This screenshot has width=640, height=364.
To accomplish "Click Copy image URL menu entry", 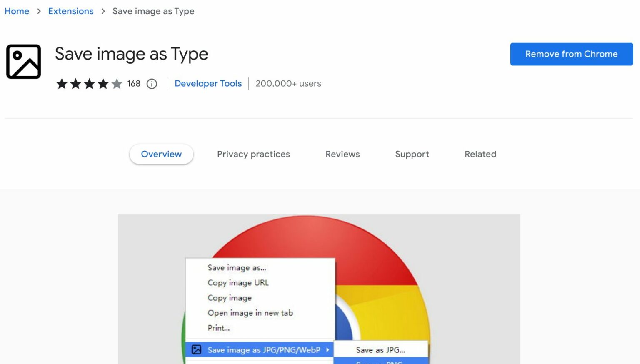I will 238,283.
